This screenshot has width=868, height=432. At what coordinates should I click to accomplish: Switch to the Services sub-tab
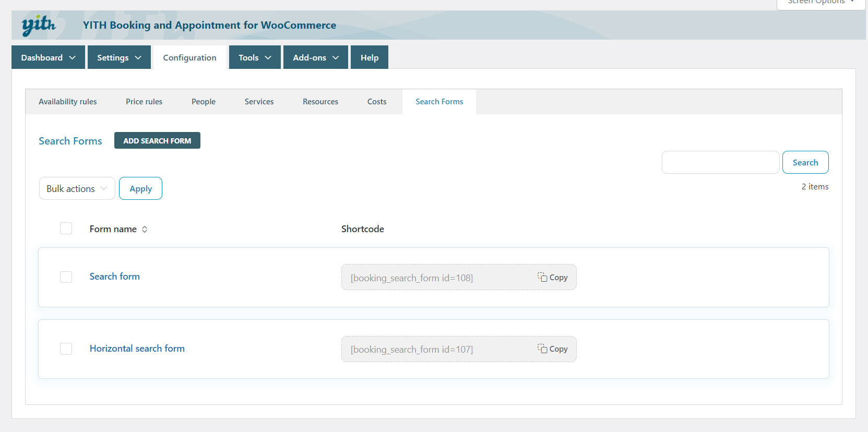click(x=259, y=102)
